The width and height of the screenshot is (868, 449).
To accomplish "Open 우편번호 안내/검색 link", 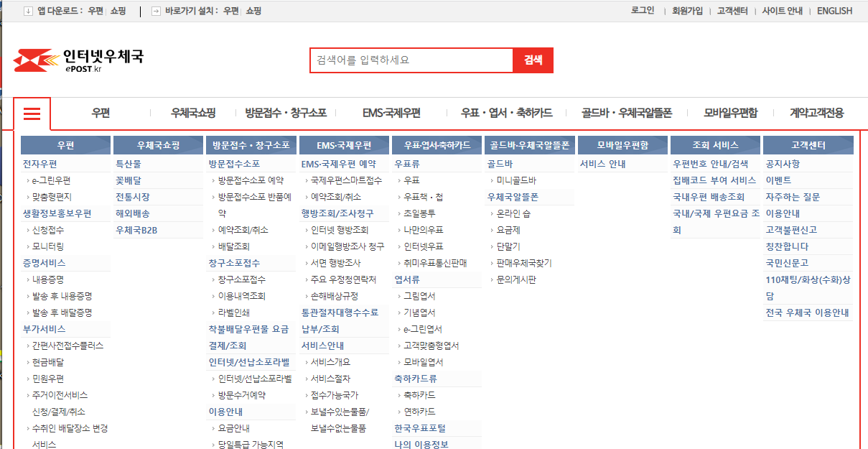I will [711, 164].
